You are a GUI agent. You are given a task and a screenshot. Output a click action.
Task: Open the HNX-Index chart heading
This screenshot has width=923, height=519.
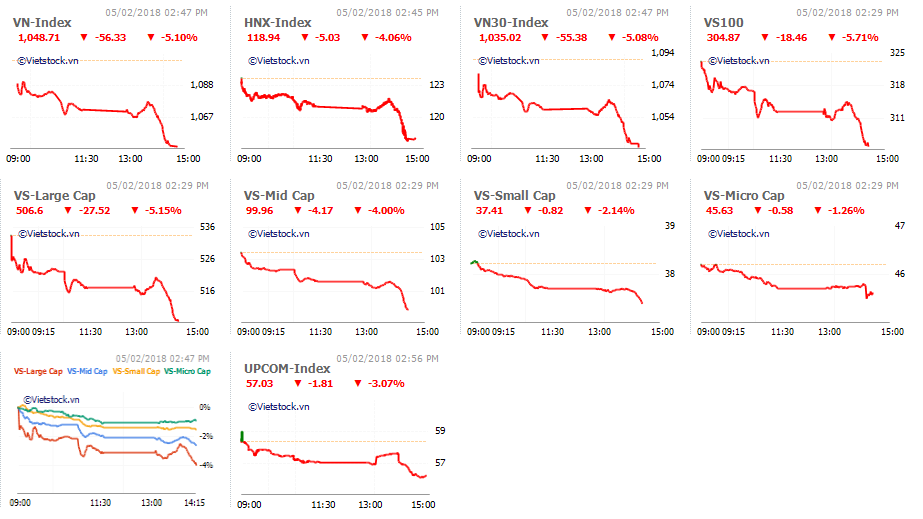[277, 23]
